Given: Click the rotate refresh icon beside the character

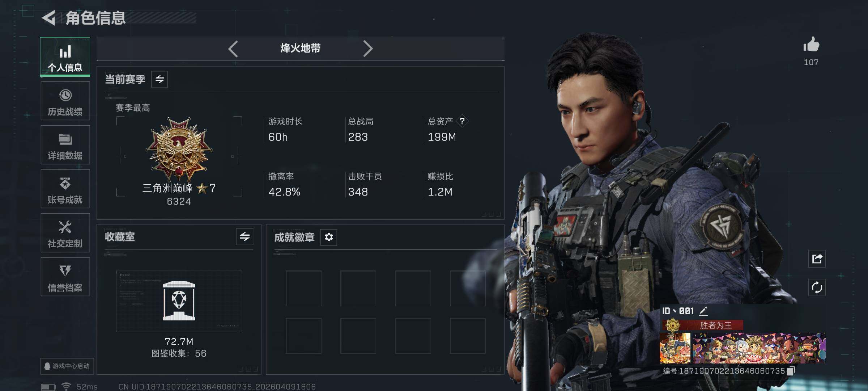Looking at the screenshot, I should click(817, 287).
